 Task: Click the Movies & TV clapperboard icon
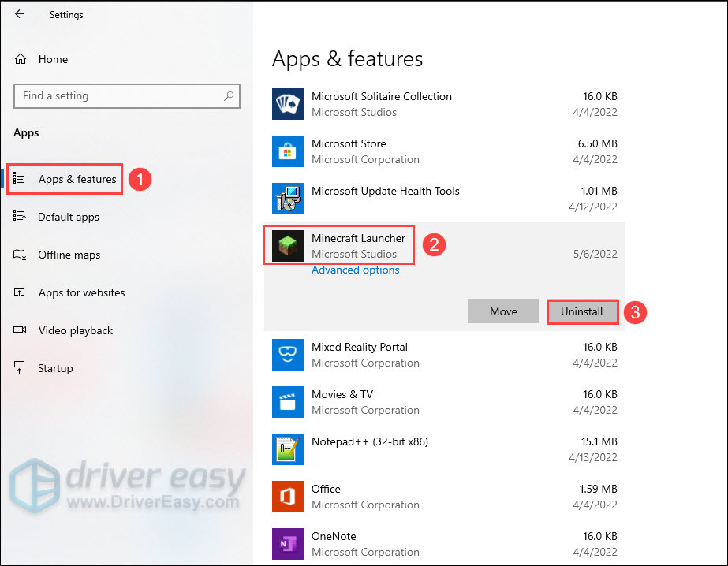point(288,402)
